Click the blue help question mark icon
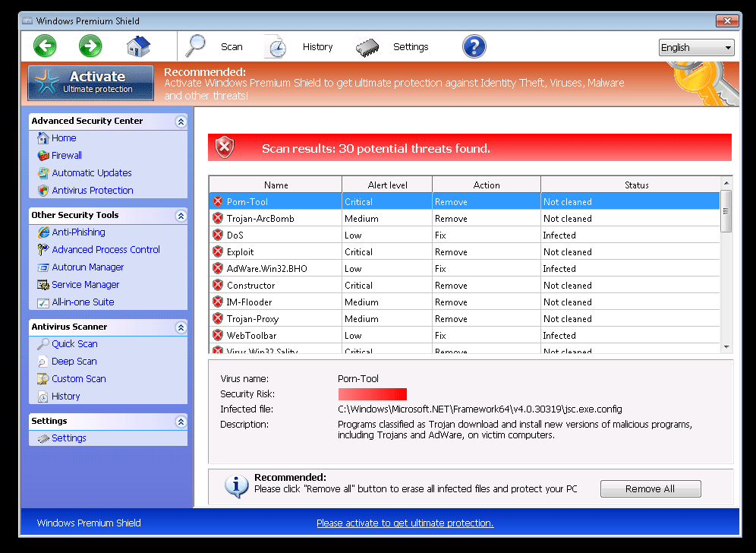This screenshot has width=756, height=553. 474,47
